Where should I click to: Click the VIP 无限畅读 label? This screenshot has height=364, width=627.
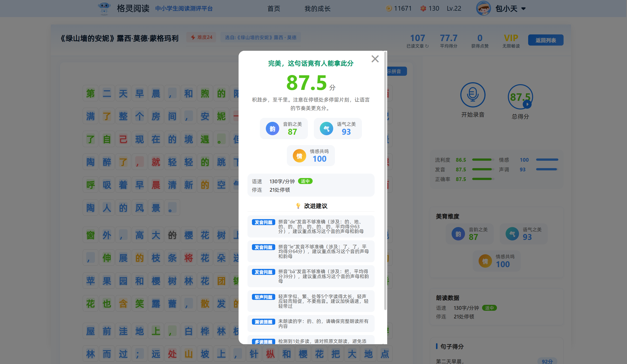click(x=511, y=41)
